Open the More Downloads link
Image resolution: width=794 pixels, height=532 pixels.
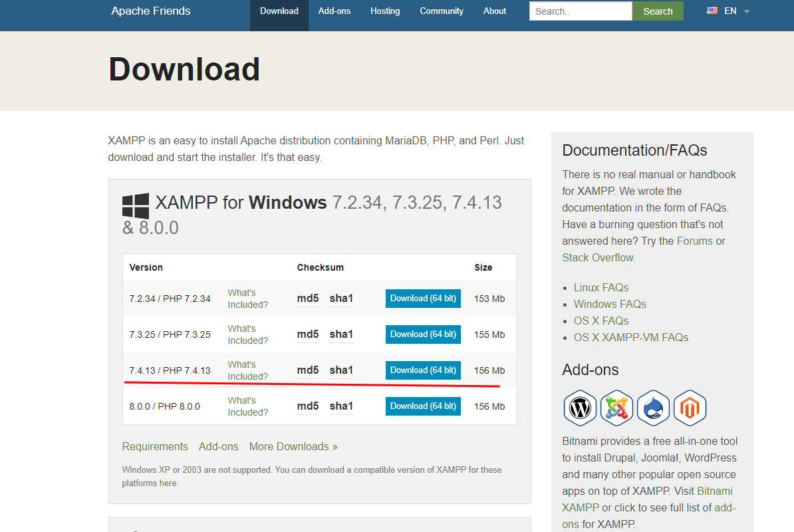[x=293, y=446]
